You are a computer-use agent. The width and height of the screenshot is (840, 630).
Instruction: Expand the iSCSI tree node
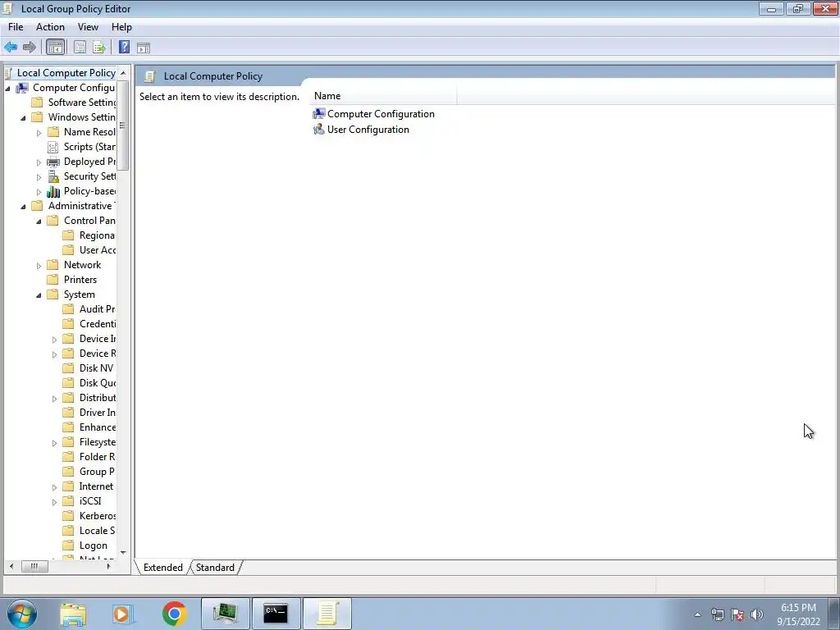(x=54, y=502)
